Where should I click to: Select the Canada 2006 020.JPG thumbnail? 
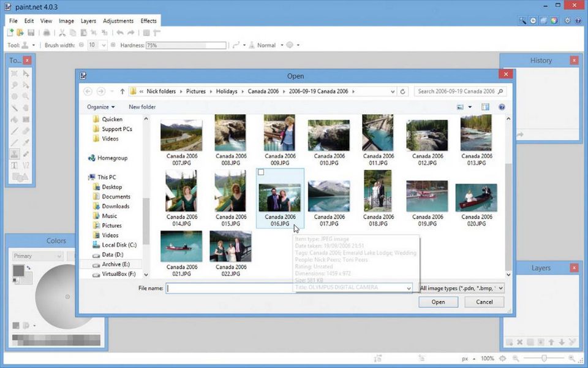click(x=476, y=198)
